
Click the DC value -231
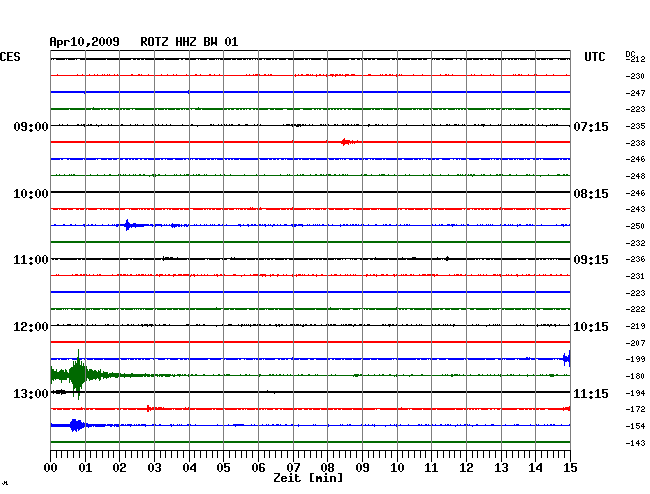click(635, 276)
